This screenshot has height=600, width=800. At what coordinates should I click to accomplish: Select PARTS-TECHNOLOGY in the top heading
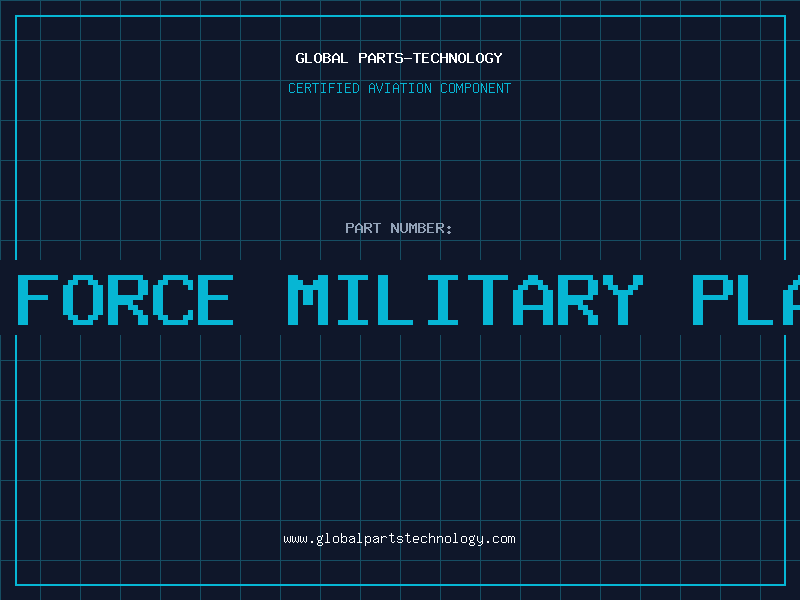pos(430,59)
